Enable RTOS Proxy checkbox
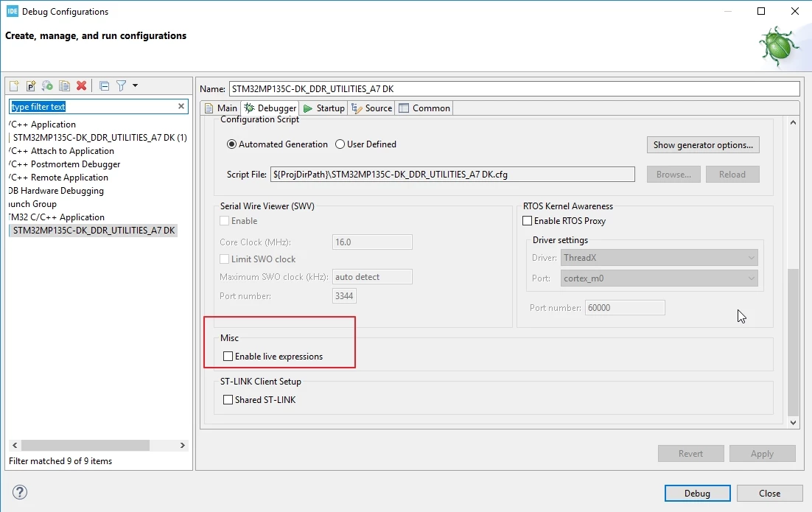The width and height of the screenshot is (812, 512). click(x=527, y=220)
